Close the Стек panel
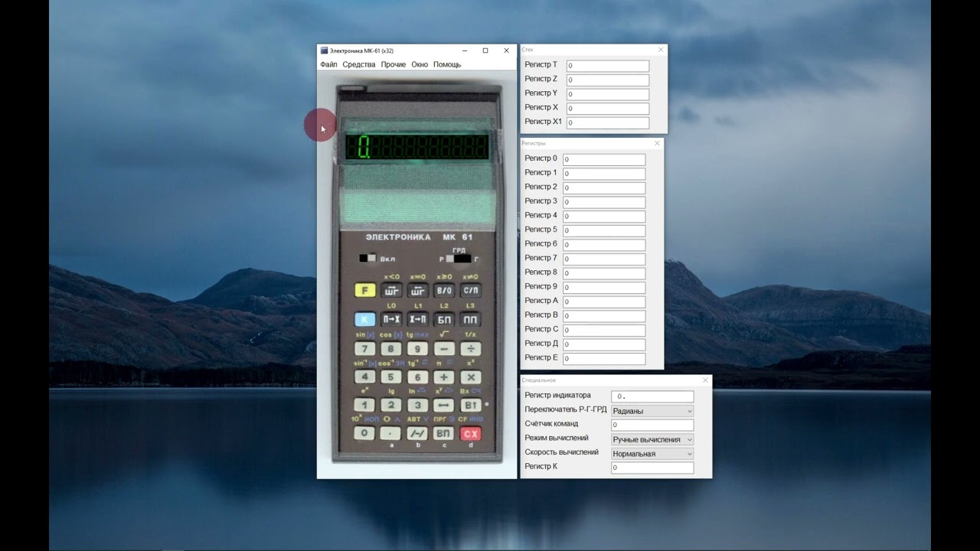The image size is (980, 551). (661, 50)
